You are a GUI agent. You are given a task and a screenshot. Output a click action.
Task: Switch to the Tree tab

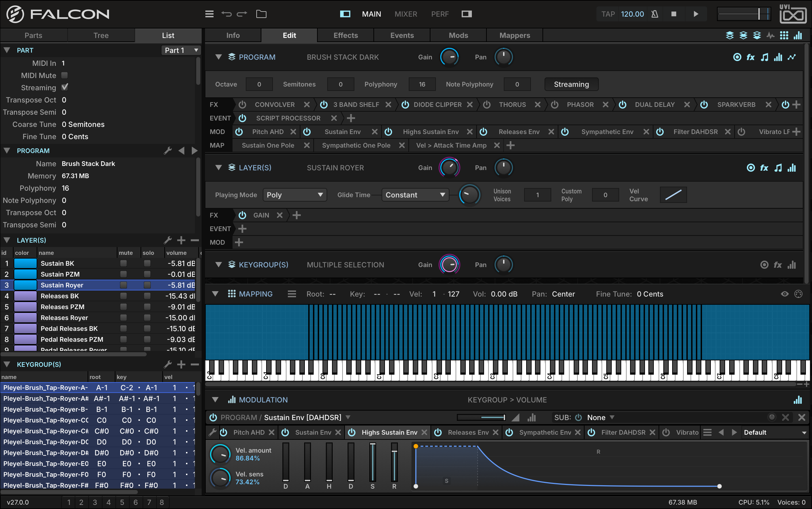(x=101, y=35)
